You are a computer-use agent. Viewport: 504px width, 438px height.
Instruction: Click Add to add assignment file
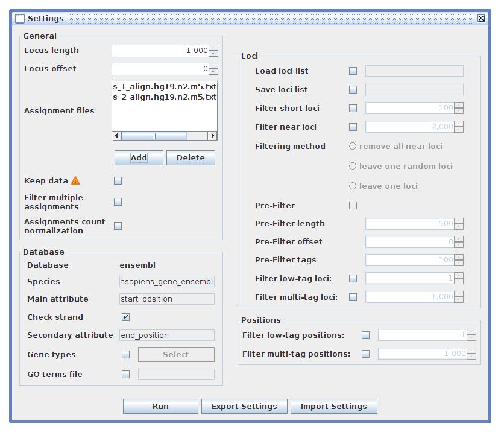click(139, 157)
